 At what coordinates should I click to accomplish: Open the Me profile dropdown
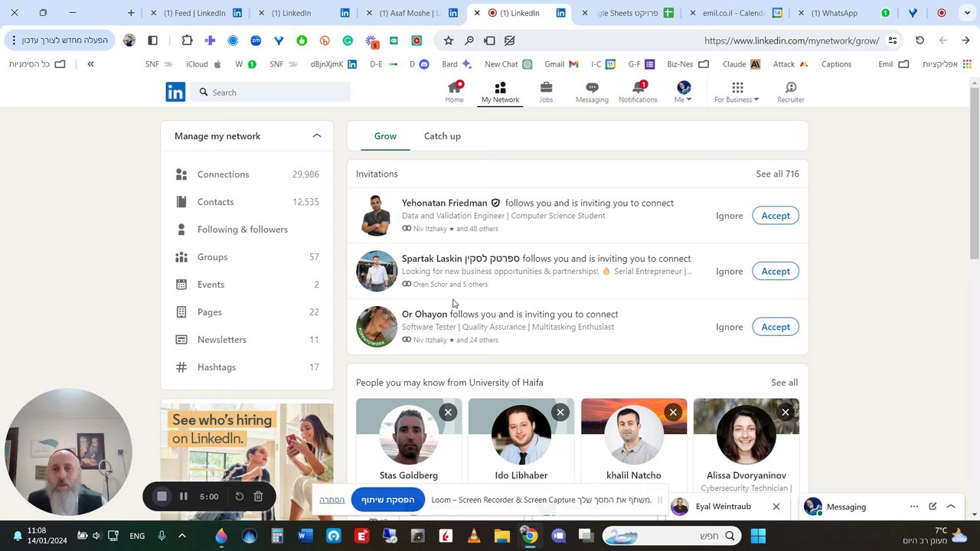pyautogui.click(x=684, y=92)
